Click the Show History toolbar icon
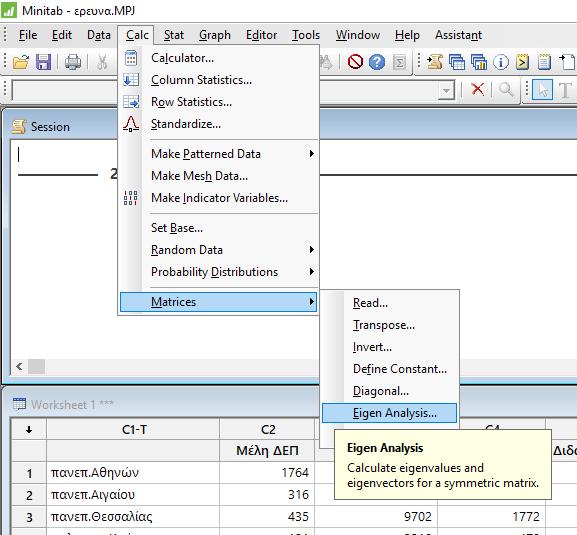Screen dimensions: 577x535 (522, 62)
